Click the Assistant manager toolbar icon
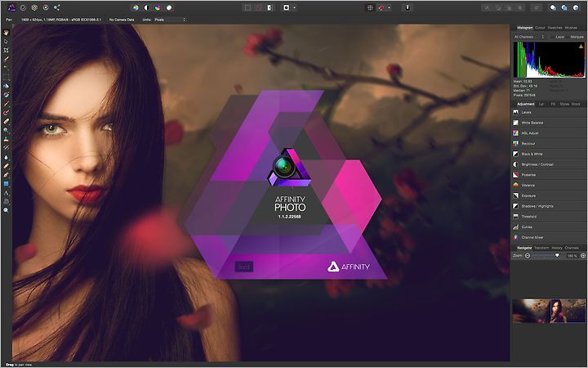The height and width of the screenshot is (368, 588). (x=408, y=7)
